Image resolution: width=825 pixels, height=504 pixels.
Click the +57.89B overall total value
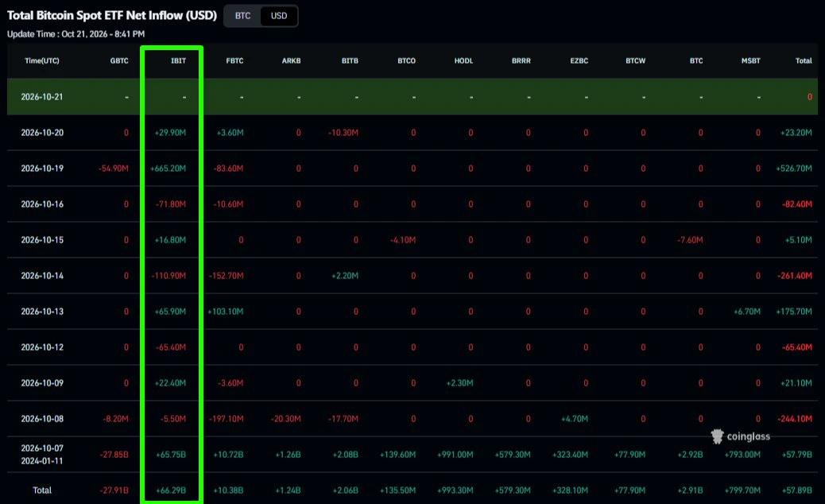(797, 490)
